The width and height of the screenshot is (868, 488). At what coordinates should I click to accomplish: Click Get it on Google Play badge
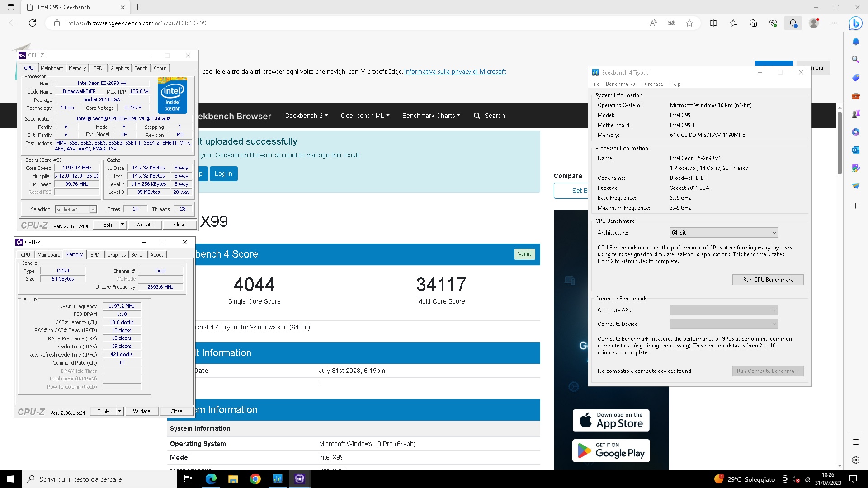tap(611, 450)
